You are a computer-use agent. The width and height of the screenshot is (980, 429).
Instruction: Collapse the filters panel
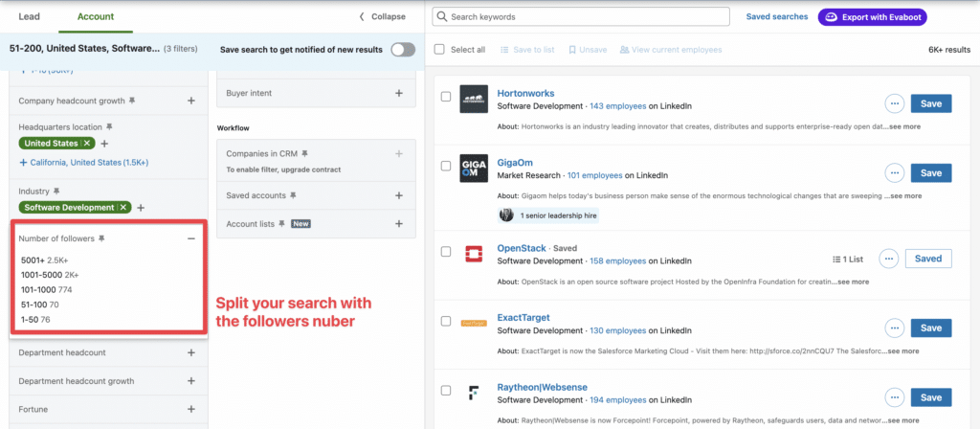[382, 17]
